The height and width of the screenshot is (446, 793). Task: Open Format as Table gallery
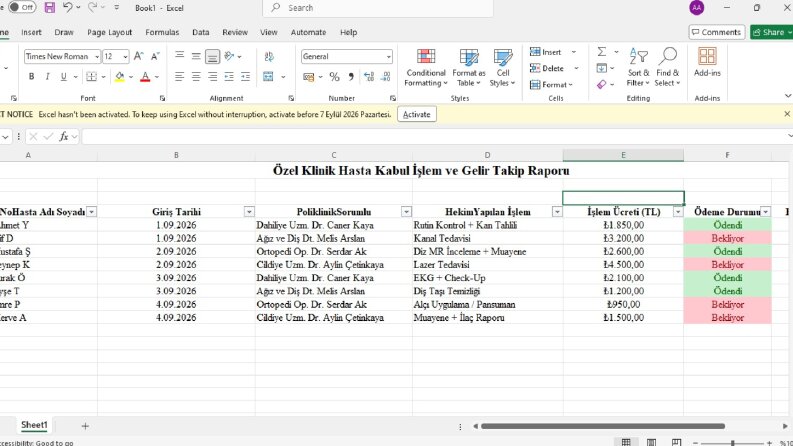(468, 68)
